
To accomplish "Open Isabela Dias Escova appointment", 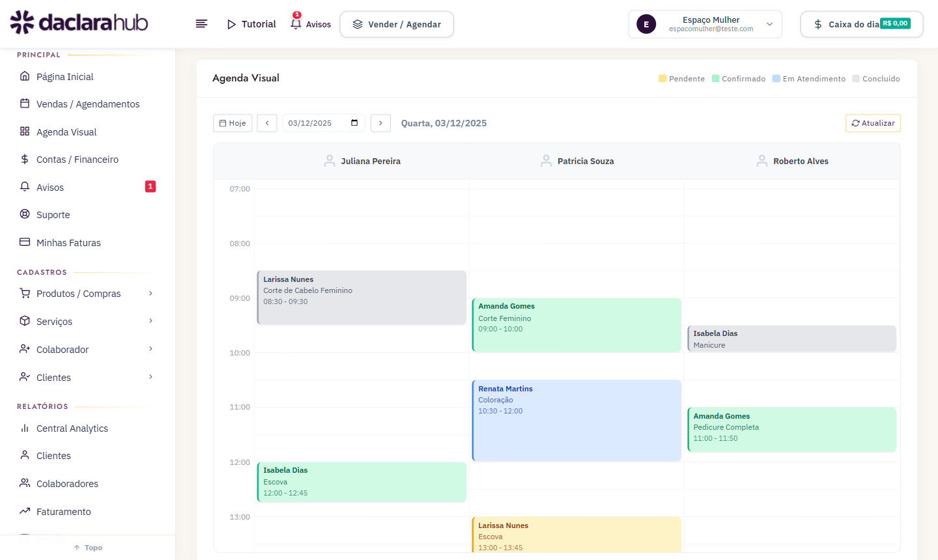I will [x=362, y=482].
